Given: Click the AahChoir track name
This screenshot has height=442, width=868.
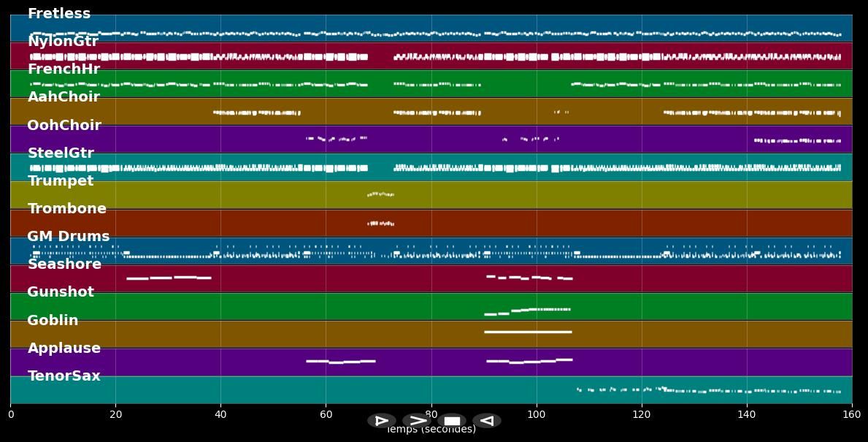Looking at the screenshot, I should (x=64, y=96).
